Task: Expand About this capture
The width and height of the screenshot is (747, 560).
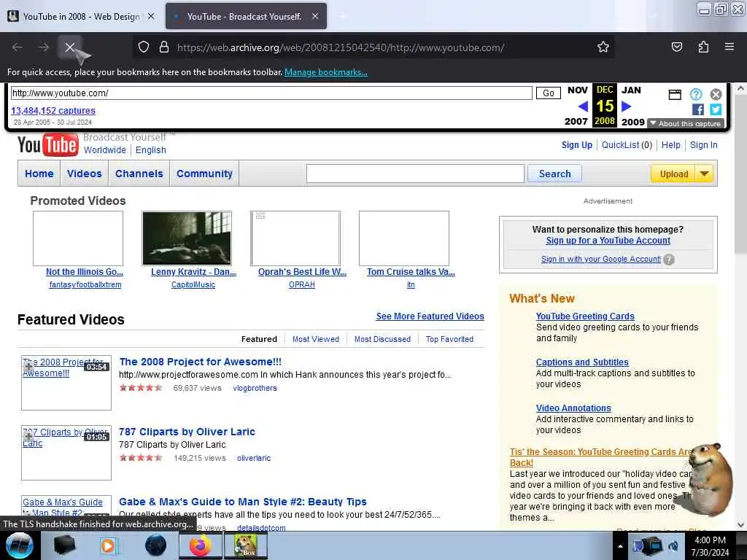Action: coord(686,123)
